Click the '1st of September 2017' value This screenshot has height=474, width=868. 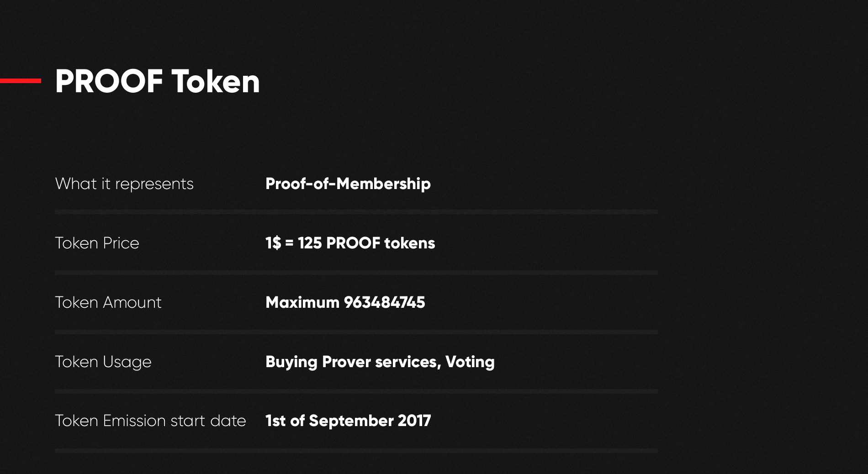tap(348, 421)
